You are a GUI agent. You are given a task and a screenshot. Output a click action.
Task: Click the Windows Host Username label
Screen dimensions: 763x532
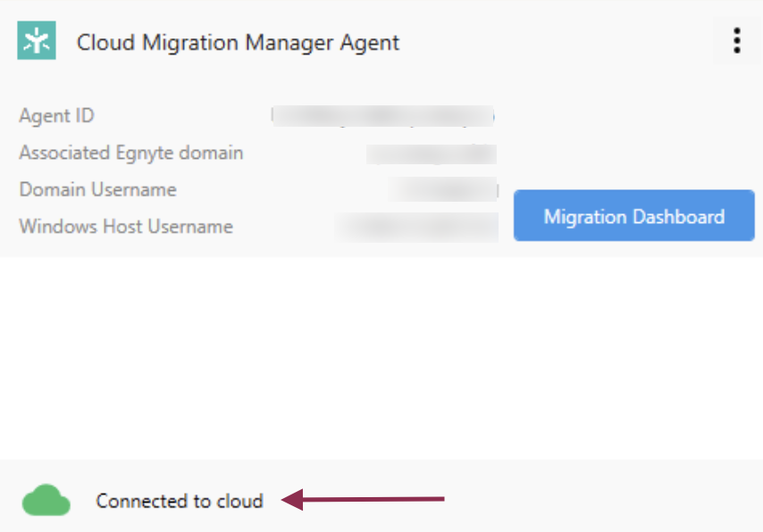click(x=125, y=227)
